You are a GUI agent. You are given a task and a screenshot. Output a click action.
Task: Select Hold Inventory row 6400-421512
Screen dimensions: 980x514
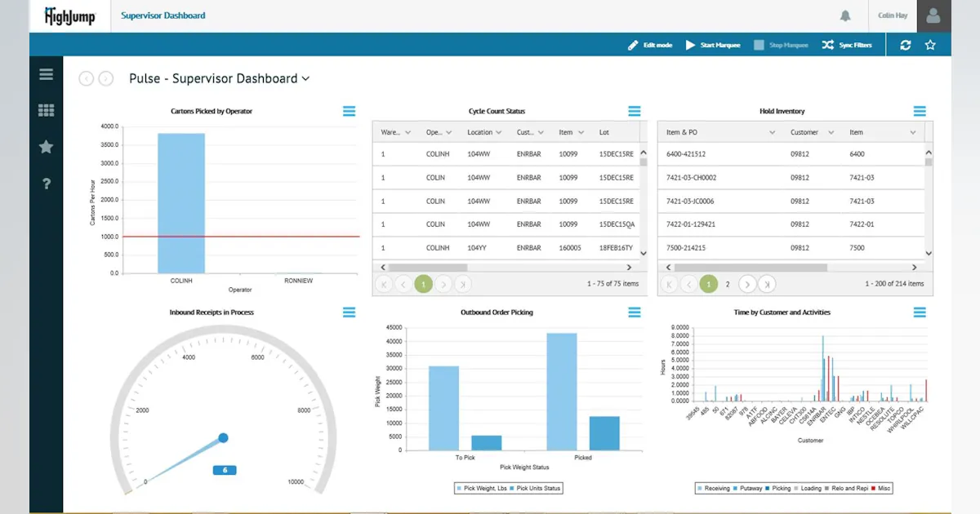click(791, 154)
